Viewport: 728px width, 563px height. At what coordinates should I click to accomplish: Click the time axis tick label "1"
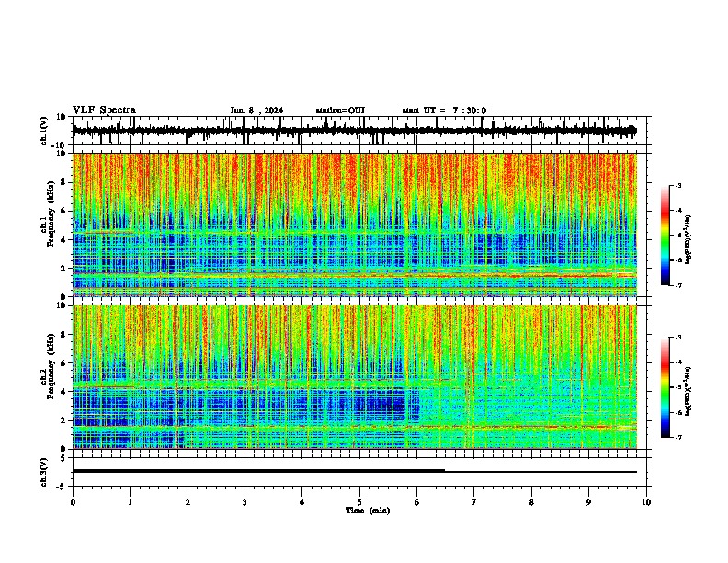click(x=130, y=502)
